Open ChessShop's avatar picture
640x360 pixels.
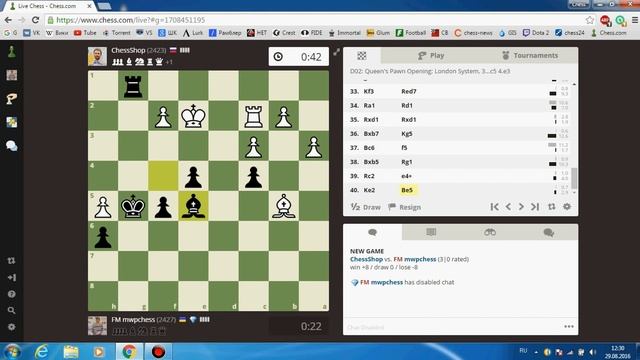tap(97, 56)
